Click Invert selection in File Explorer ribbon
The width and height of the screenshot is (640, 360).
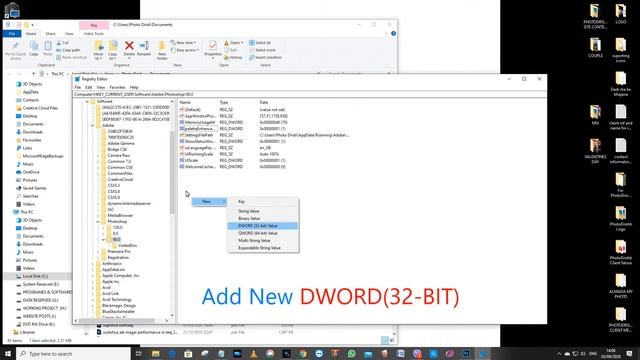(265, 57)
